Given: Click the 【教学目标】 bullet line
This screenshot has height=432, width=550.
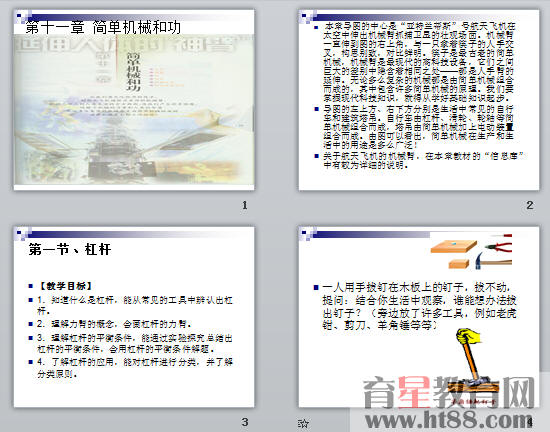Looking at the screenshot, I should coord(65,286).
